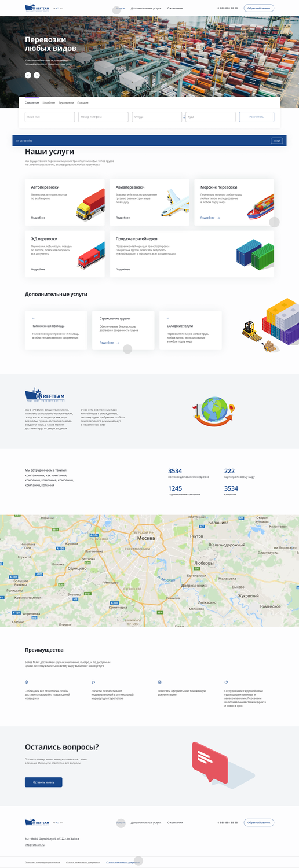Image resolution: width=299 pixels, height=868 pixels.
Task: Show the next hero slide
Action: coord(37,75)
